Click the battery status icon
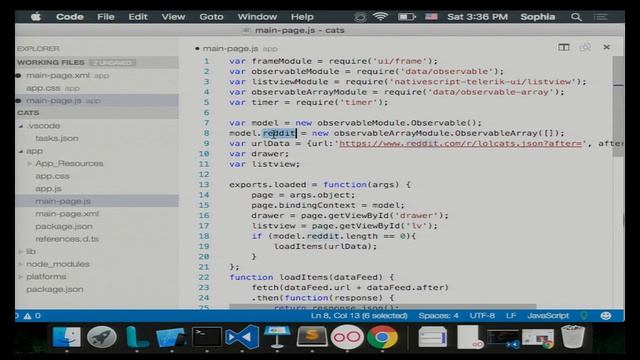Viewport: 640px width, 360px height. click(407, 17)
